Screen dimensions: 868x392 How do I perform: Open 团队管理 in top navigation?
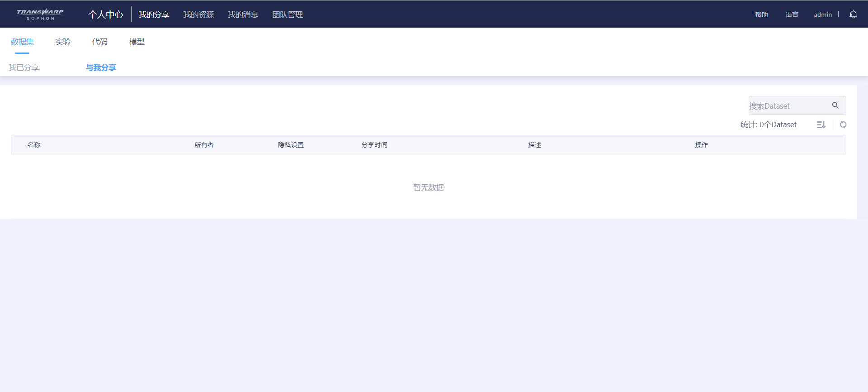pos(288,14)
